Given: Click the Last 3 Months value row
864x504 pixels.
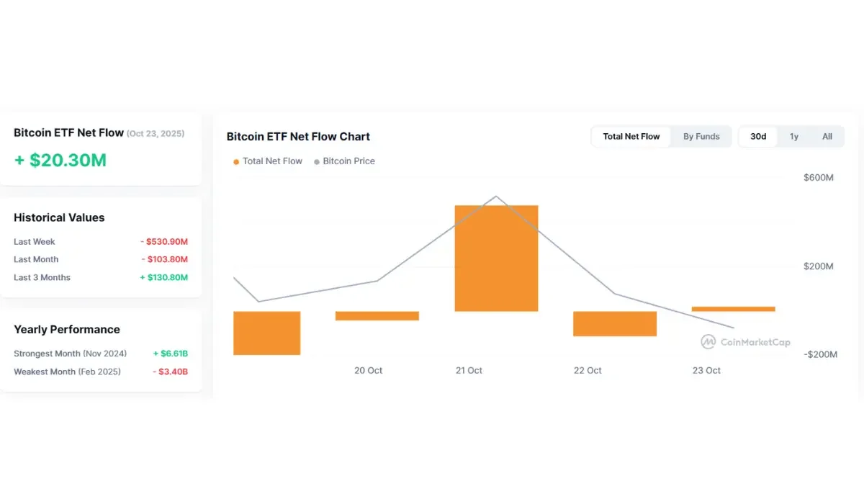Looking at the screenshot, I should [x=101, y=277].
